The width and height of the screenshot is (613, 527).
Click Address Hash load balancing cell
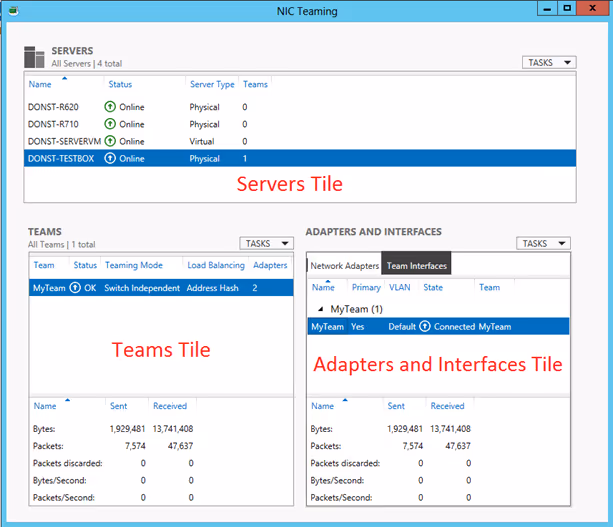point(212,288)
